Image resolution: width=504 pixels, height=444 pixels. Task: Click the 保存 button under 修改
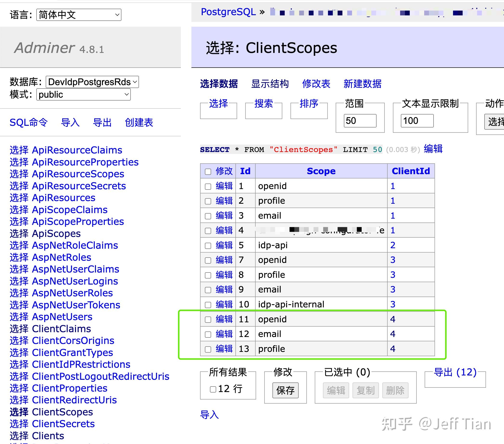pos(285,390)
